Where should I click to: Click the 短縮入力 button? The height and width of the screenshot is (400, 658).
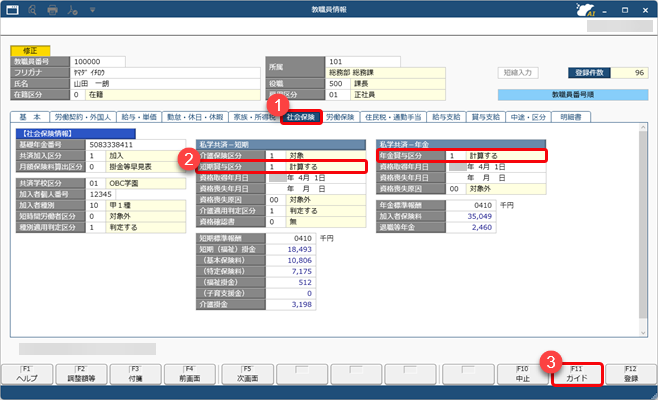518,73
